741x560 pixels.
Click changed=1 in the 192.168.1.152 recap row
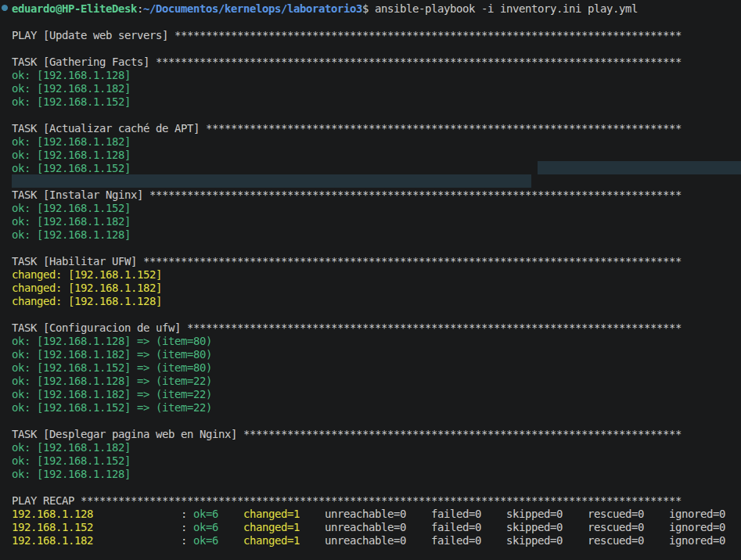point(272,527)
